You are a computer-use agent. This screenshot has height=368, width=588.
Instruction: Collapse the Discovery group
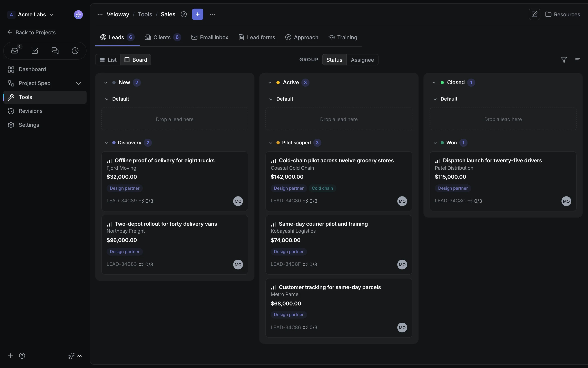click(107, 143)
